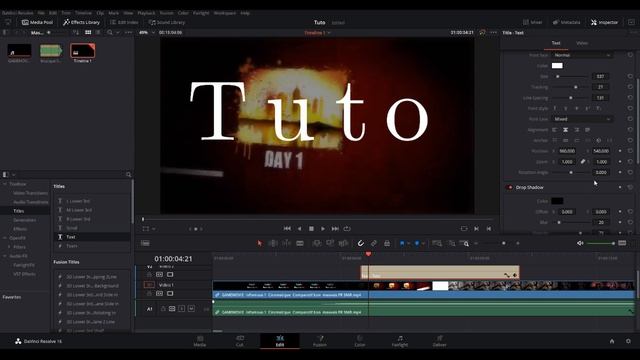This screenshot has width=640, height=360.
Task: Toggle the Zoom link chain icon
Action: (x=583, y=162)
